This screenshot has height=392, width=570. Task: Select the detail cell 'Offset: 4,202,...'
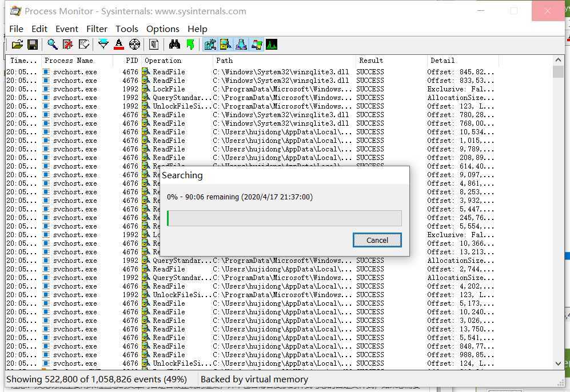coord(461,286)
